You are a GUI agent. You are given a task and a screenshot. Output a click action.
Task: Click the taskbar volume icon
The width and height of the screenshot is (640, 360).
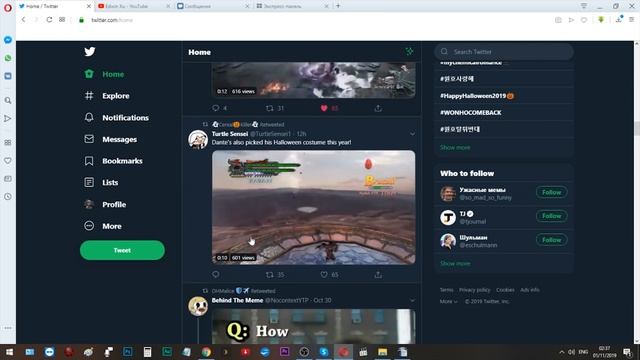(572, 352)
